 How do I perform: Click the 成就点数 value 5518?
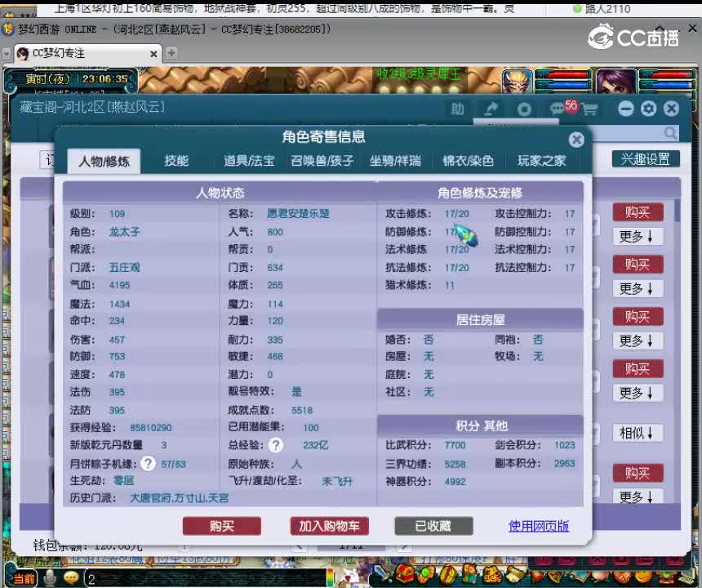302,410
